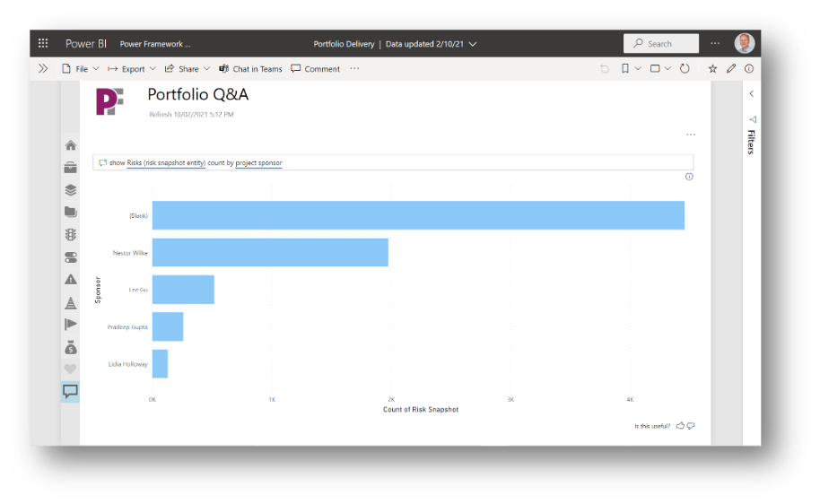Click the Nestor Wilke bar in chart
The image size is (820, 504).
tap(269, 253)
